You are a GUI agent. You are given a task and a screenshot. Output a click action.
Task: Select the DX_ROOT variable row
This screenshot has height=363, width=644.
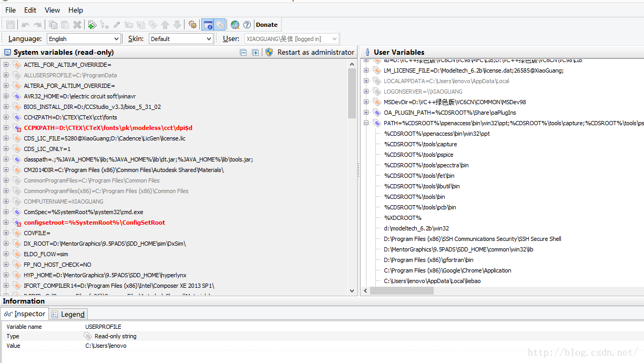coord(105,244)
